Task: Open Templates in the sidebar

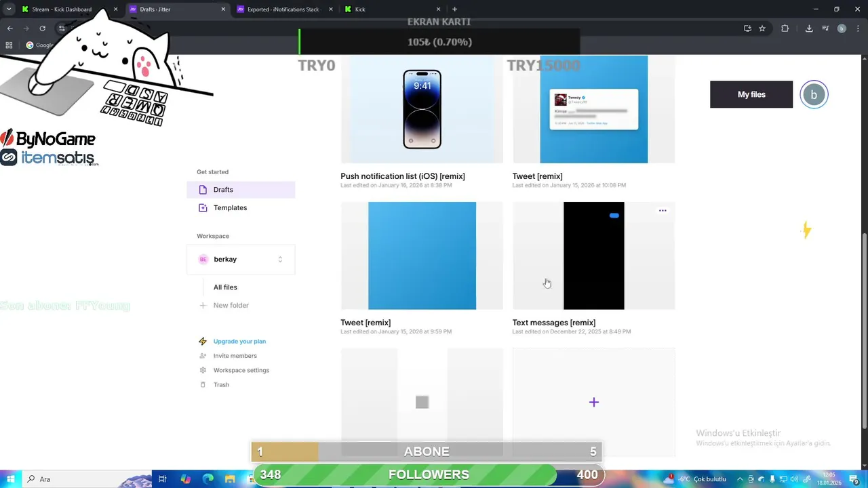Action: [241, 207]
